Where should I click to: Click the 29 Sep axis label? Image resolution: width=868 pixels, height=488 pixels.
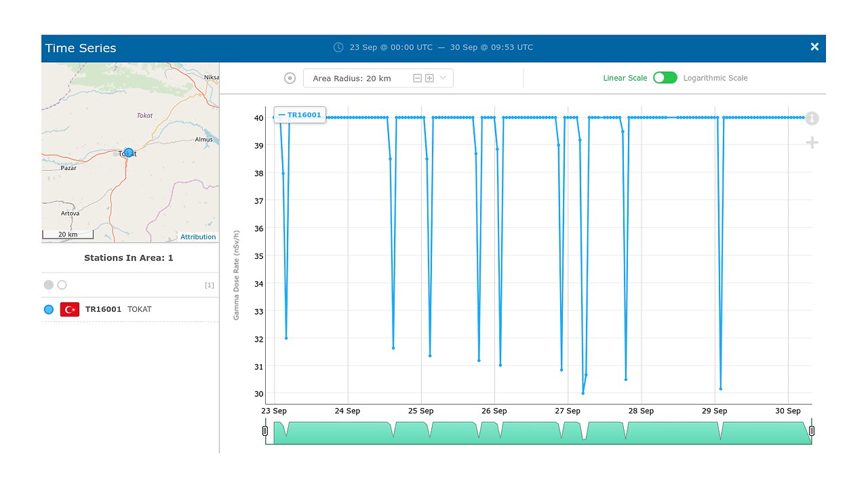point(715,411)
